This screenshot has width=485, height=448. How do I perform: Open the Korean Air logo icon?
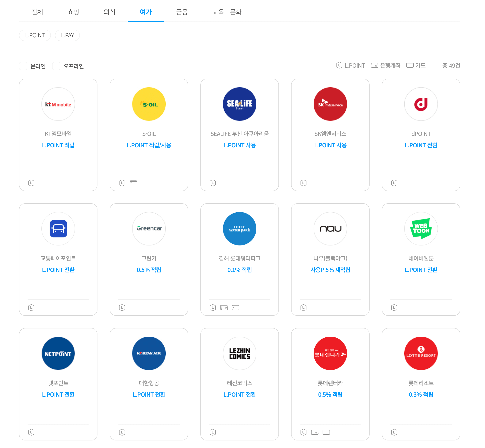(x=149, y=353)
